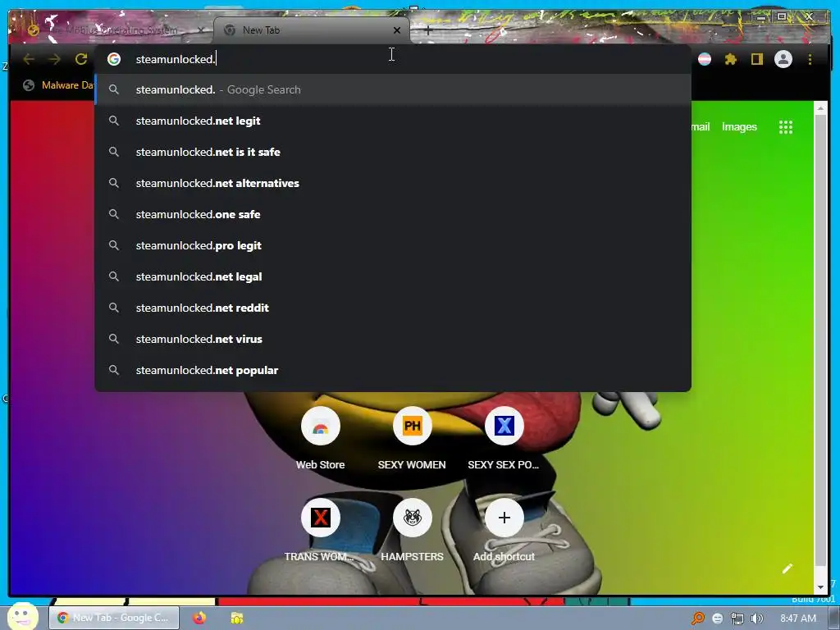Pick the 'steamunlocked.one safe' suggestion
The width and height of the screenshot is (840, 630).
393,214
